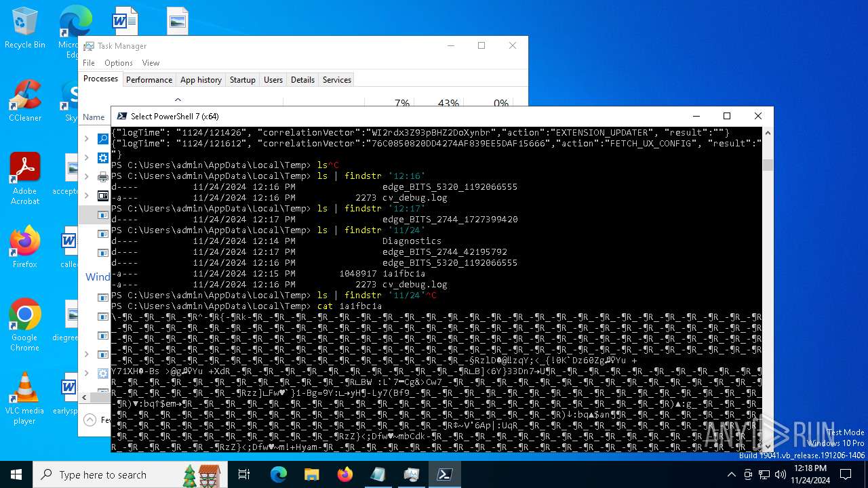Select the image file icon at the top of the desktop
Screen dimensions: 868x488
click(x=177, y=20)
